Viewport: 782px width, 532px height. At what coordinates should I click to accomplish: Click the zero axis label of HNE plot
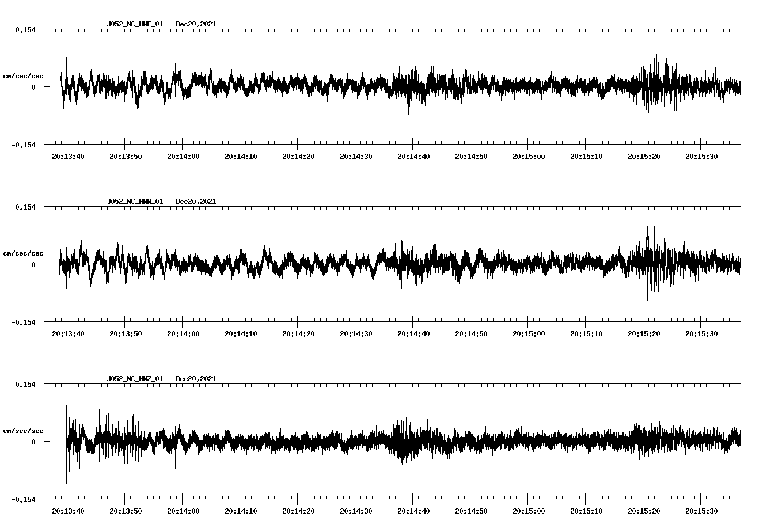coord(33,88)
